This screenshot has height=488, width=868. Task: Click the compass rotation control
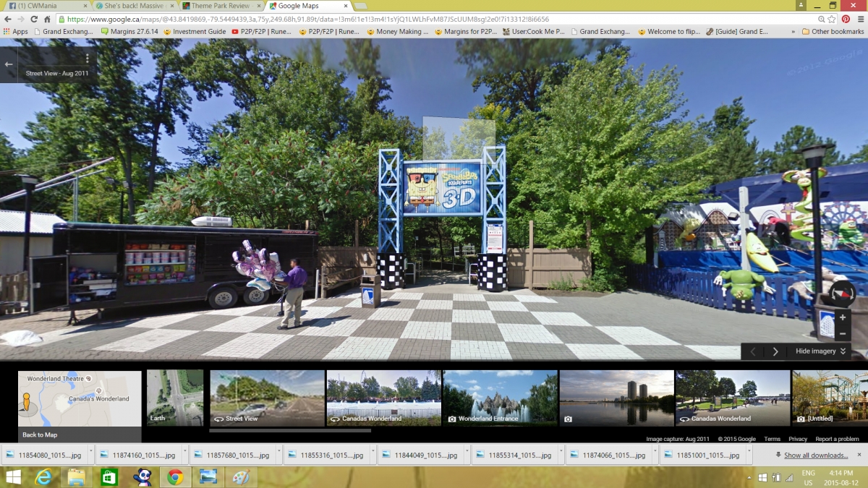[842, 294]
